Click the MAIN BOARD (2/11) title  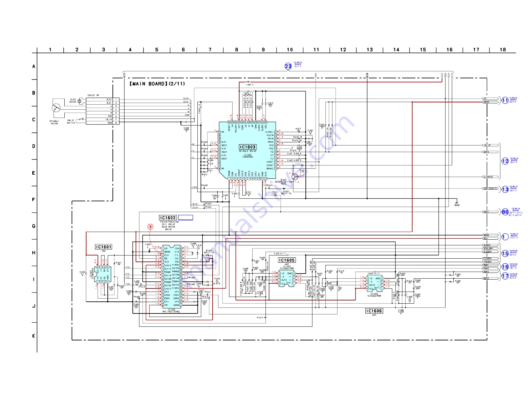coord(157,84)
